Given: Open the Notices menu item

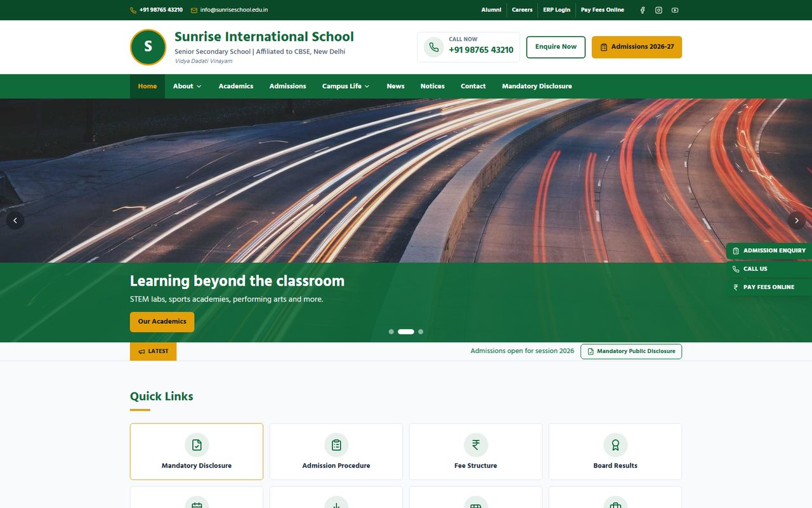Looking at the screenshot, I should [433, 86].
